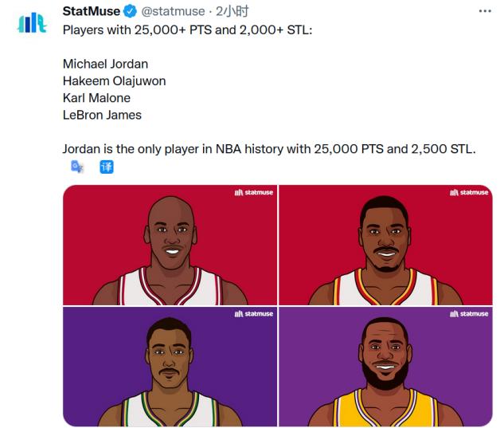The height and width of the screenshot is (428, 504).
Task: Open the Karl Malone portrait image
Action: [170, 367]
